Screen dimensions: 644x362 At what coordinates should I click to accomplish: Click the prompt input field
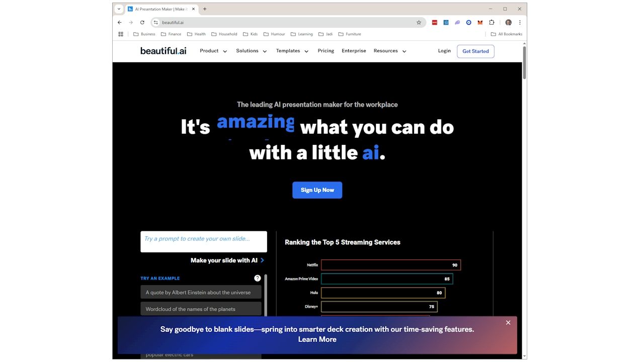point(204,242)
